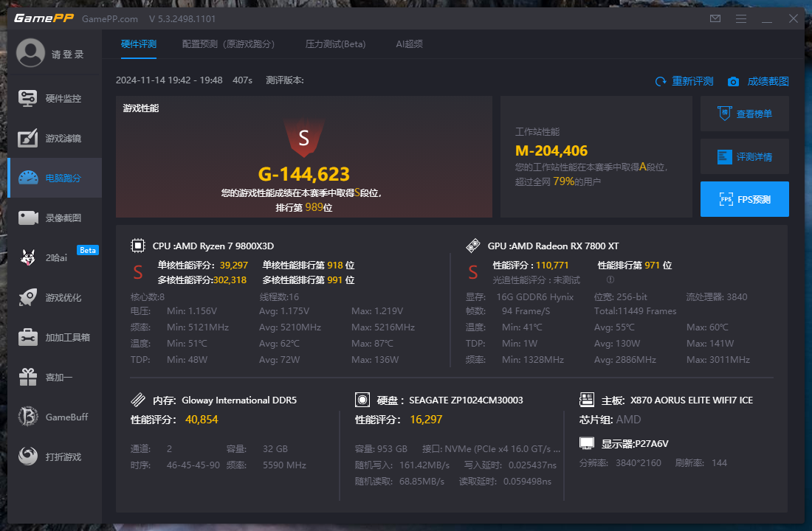Click the 重新评测 refresh icon

[x=660, y=81]
